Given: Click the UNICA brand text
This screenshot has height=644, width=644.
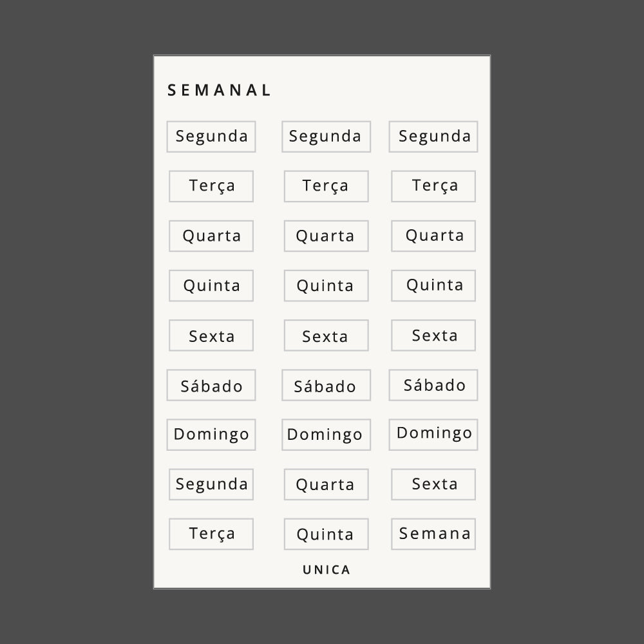Looking at the screenshot, I should click(327, 570).
